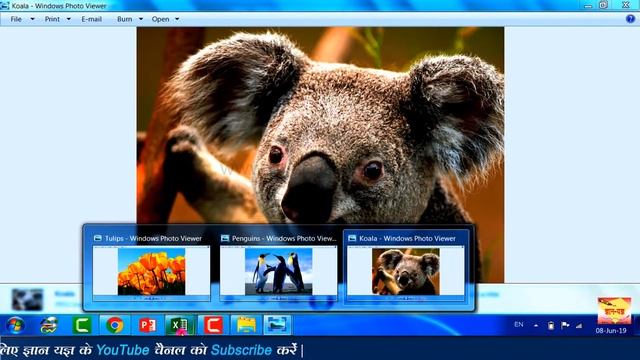The height and width of the screenshot is (360, 640).
Task: Open PowerPoint from the taskbar
Action: pos(147,325)
